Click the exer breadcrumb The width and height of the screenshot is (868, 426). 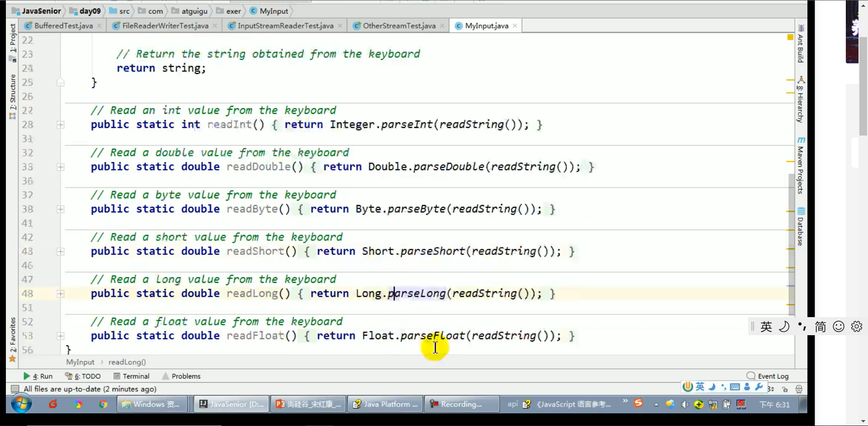(x=228, y=11)
